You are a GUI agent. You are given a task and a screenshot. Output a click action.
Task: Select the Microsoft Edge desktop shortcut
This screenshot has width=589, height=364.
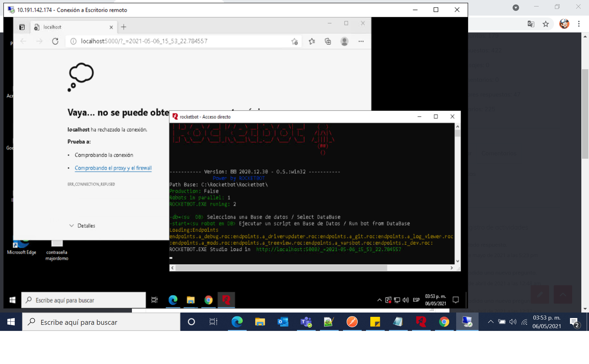coord(21,248)
